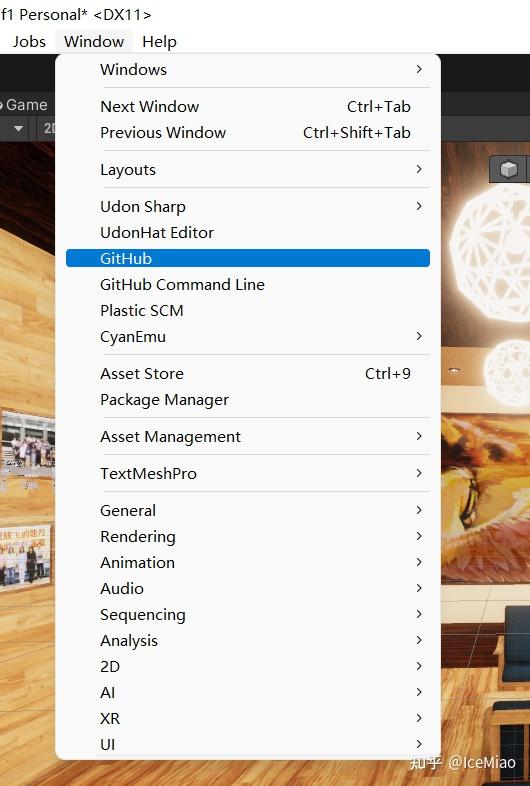Expand the Windows submenu
The width and height of the screenshot is (530, 786).
pos(248,69)
